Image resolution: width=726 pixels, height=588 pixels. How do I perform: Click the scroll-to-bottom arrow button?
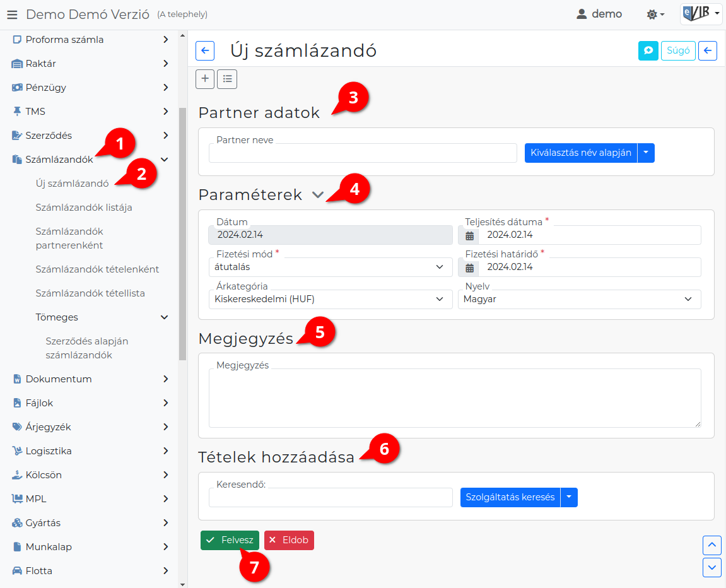click(712, 568)
